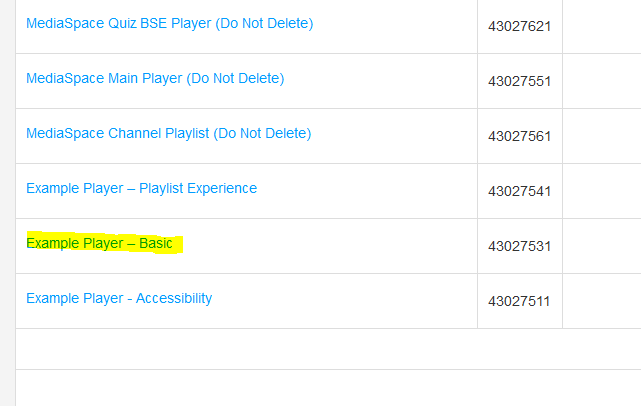Open MediaSpace Quiz BSE Player link
641x406 pixels.
[x=170, y=24]
